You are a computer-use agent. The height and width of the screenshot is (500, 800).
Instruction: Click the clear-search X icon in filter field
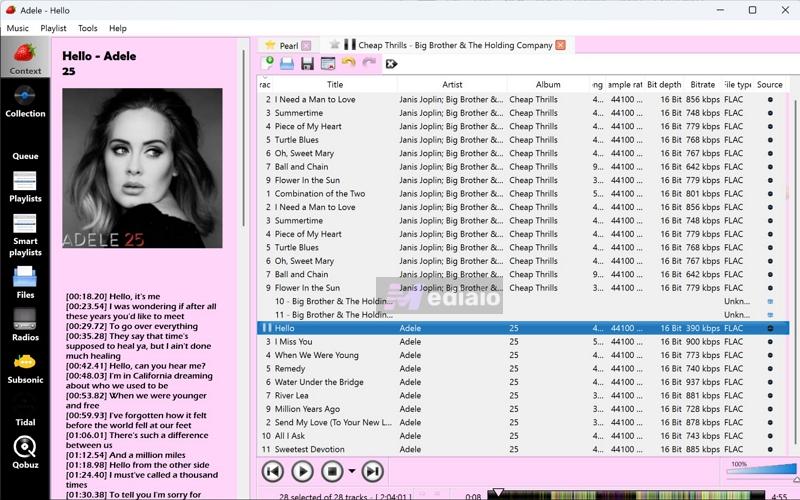point(391,64)
